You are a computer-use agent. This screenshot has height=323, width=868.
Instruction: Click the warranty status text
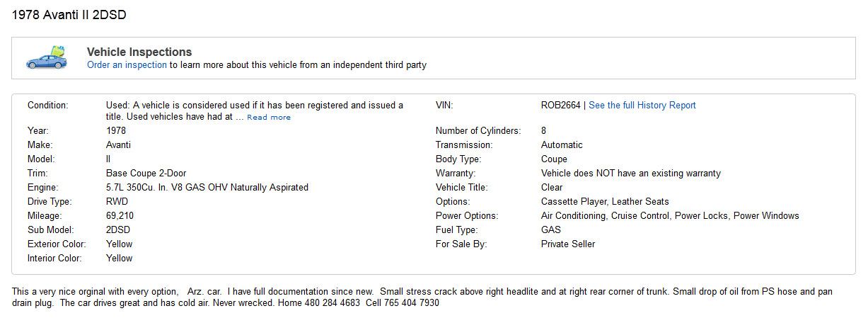pos(630,174)
